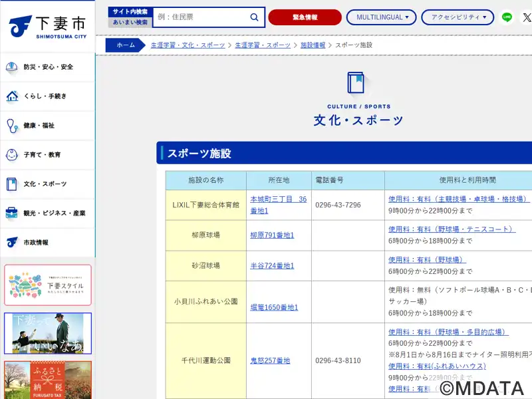Open the X social icon
532x399 pixels.
pos(527,17)
